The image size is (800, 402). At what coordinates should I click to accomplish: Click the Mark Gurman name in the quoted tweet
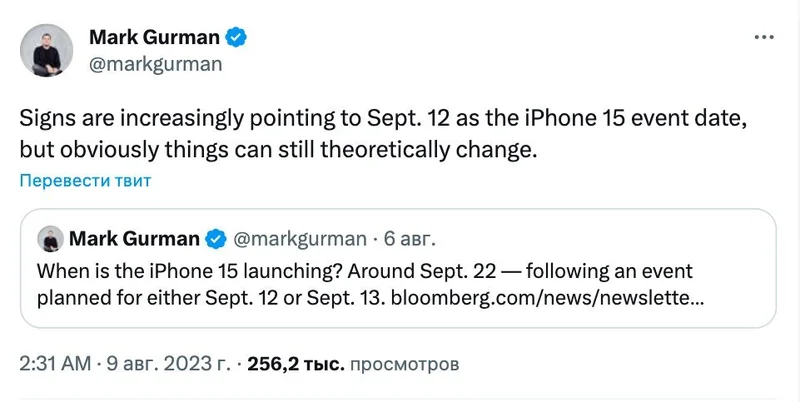[x=133, y=240]
